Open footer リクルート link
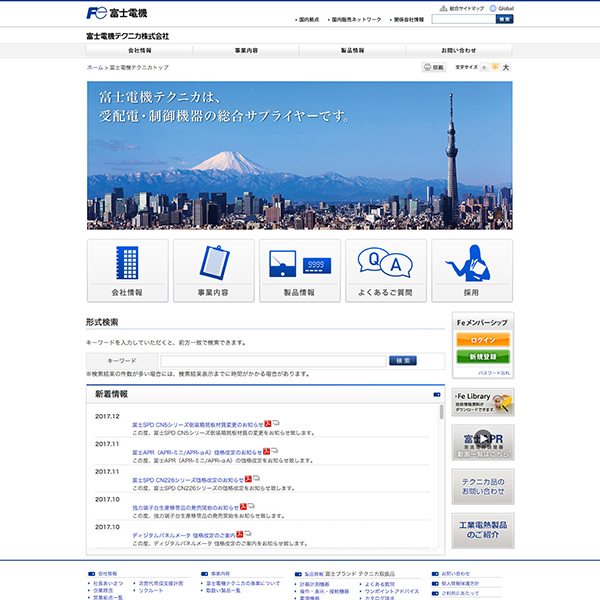 point(151,590)
